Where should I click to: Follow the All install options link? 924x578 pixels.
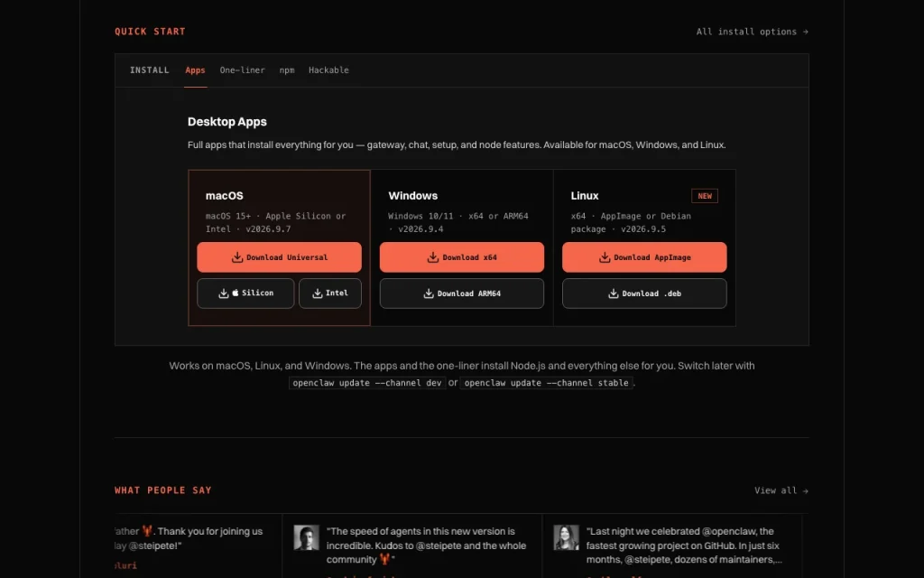click(752, 32)
